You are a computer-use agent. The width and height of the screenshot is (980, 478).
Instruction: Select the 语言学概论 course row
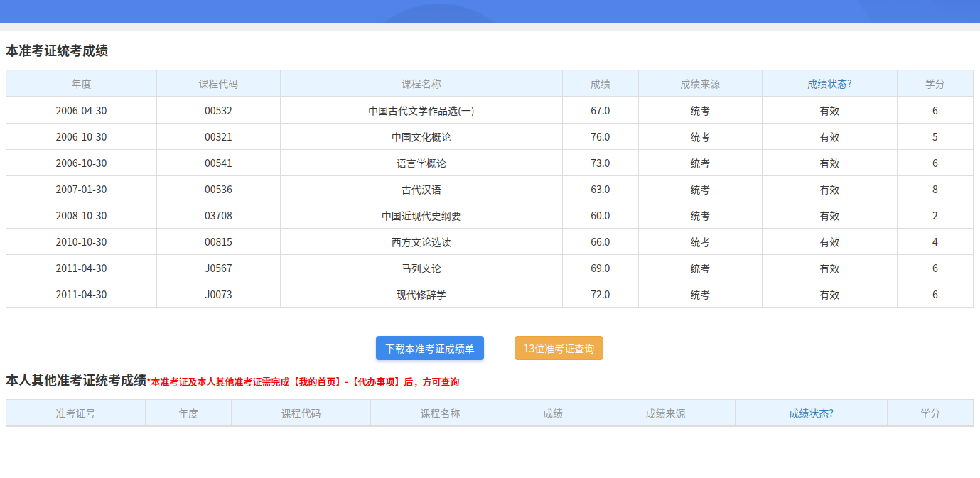pos(421,163)
